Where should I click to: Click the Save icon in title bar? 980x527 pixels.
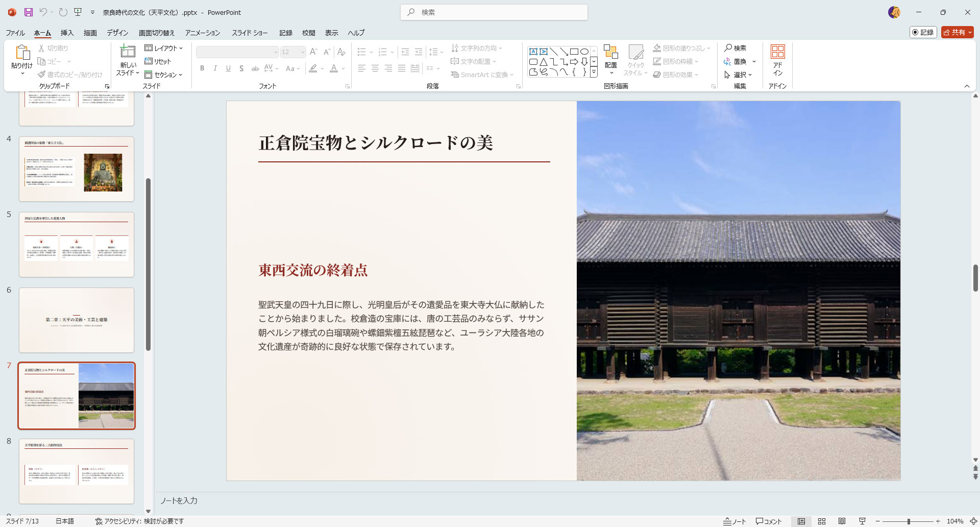(x=29, y=12)
